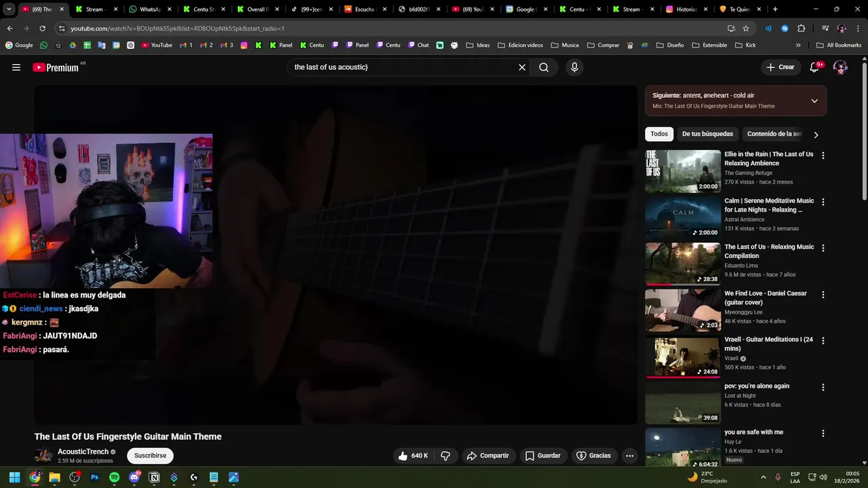Viewport: 868px width, 488px height.
Task: Select De tus búsquedas filter chip
Action: coord(707,134)
